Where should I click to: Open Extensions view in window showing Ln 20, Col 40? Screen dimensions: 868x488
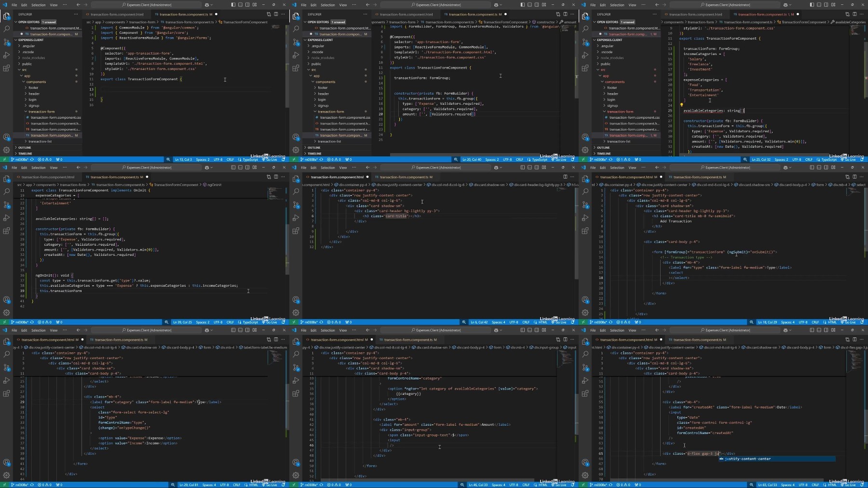click(x=296, y=68)
